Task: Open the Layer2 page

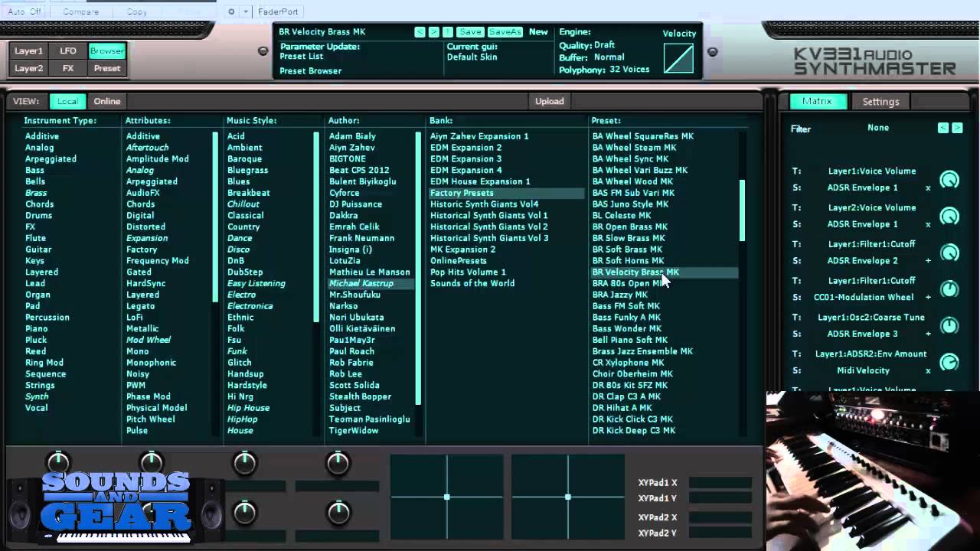Action: 29,68
